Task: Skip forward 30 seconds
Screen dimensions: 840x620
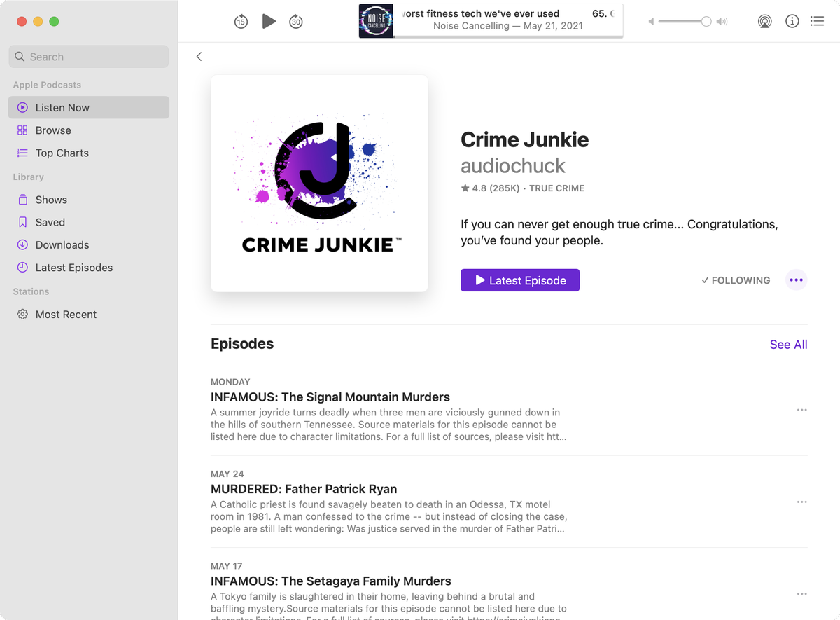Action: pos(296,21)
